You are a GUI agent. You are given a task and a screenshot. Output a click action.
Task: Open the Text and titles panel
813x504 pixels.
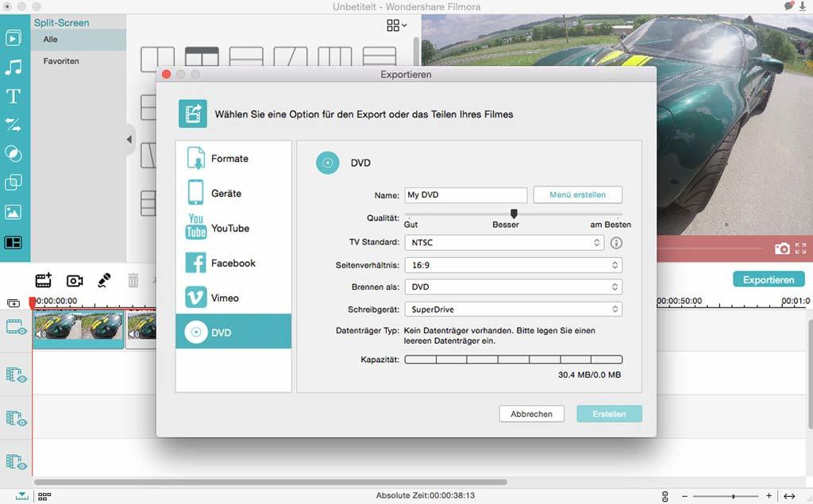(x=13, y=97)
